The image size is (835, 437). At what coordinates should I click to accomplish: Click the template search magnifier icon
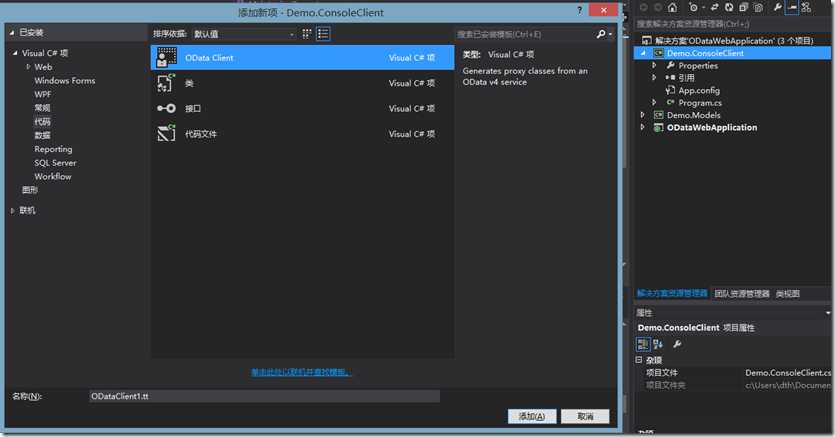coord(601,34)
